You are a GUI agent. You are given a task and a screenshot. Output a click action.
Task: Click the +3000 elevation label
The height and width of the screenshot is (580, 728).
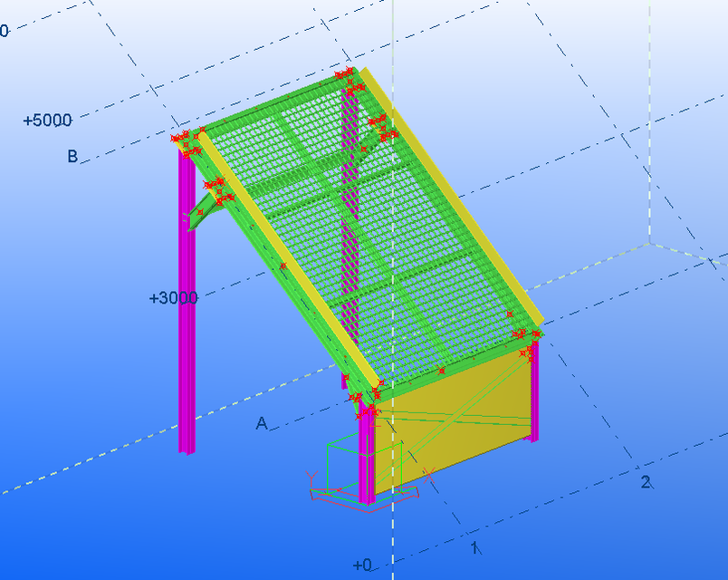tap(172, 295)
